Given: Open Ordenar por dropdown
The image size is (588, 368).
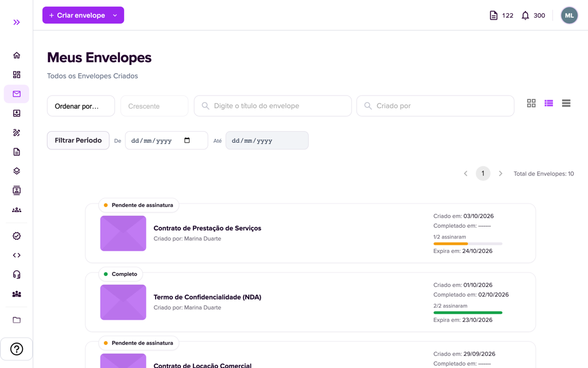Looking at the screenshot, I should tap(80, 106).
